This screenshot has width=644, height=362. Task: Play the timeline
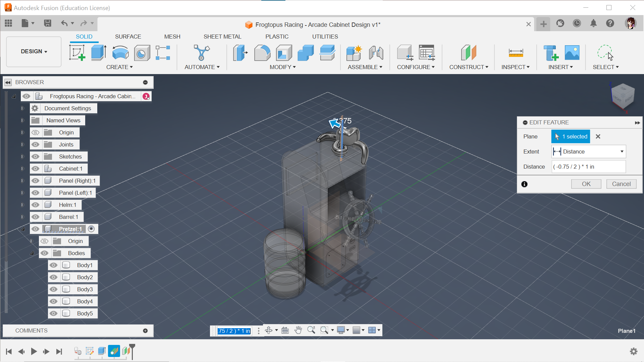[x=34, y=351]
